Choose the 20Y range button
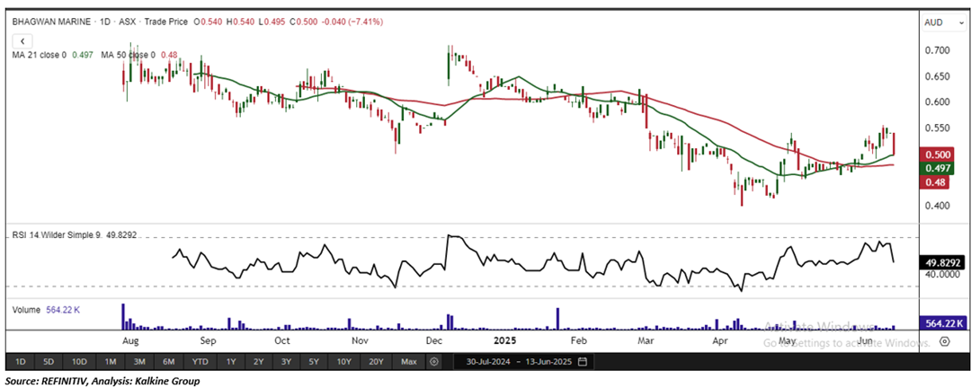The height and width of the screenshot is (388, 980). click(x=376, y=362)
